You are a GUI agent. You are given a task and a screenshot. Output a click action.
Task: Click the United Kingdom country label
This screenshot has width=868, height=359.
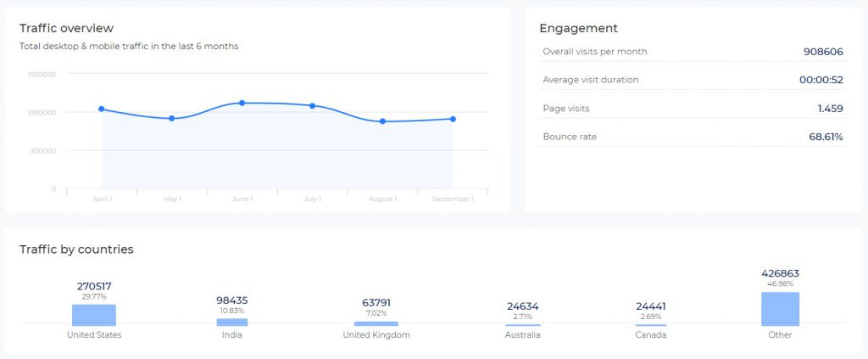tap(376, 335)
